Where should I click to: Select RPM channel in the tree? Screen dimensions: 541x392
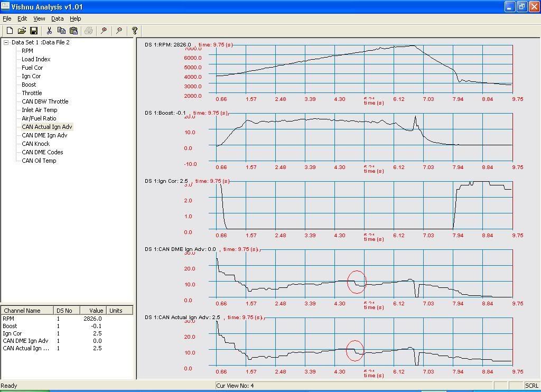27,51
